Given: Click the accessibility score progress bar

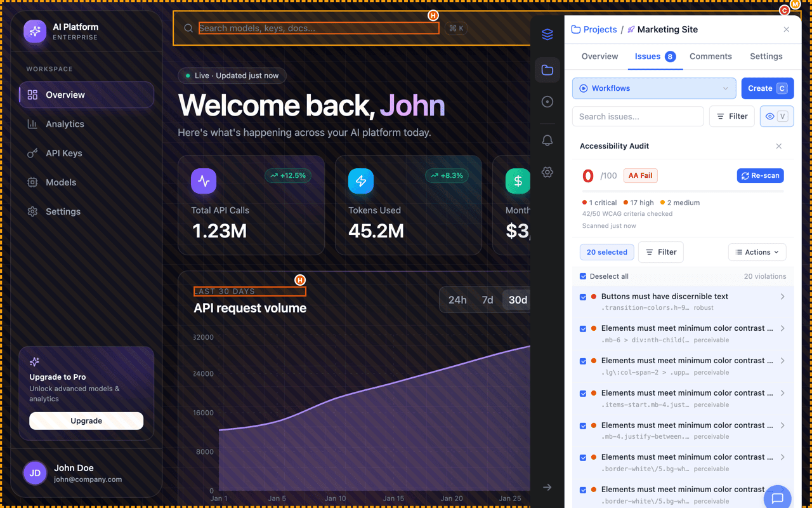Looking at the screenshot, I should (683, 191).
